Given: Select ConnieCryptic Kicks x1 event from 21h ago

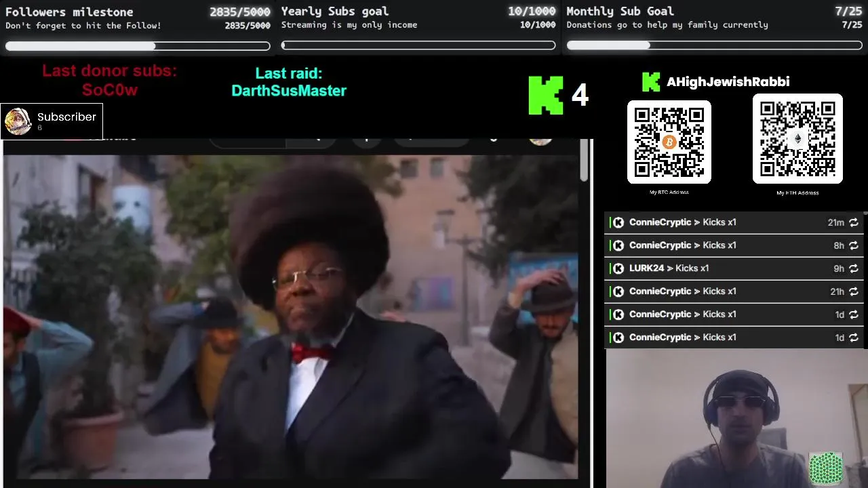Looking at the screenshot, I should click(735, 291).
